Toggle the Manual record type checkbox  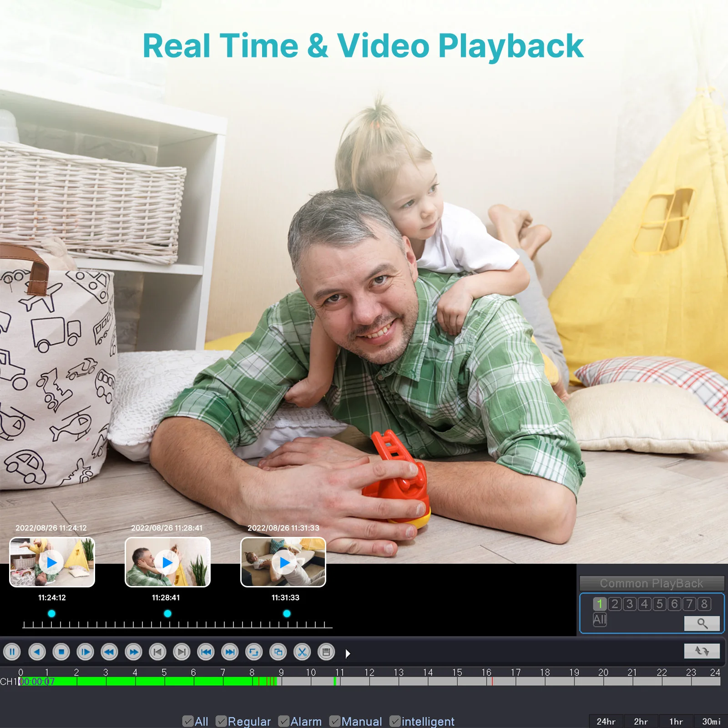[x=335, y=721]
